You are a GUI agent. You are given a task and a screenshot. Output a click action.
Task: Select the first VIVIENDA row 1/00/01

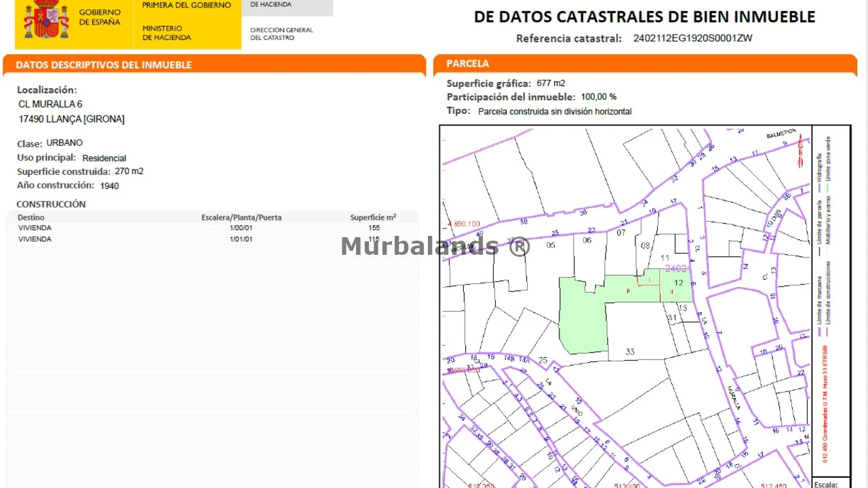(203, 228)
